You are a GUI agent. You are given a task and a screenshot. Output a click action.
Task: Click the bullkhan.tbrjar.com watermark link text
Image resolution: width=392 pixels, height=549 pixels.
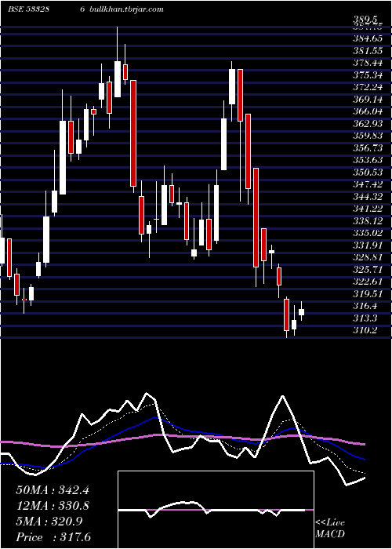coord(126,9)
